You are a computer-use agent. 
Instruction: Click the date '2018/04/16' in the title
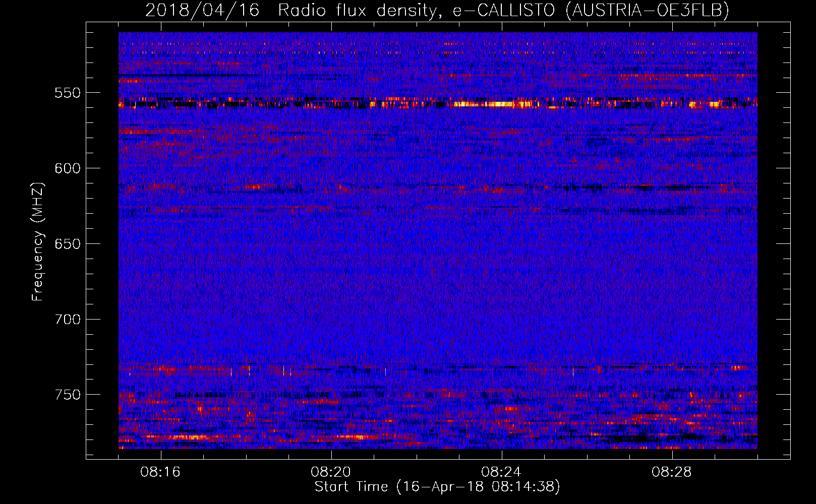[x=203, y=10]
